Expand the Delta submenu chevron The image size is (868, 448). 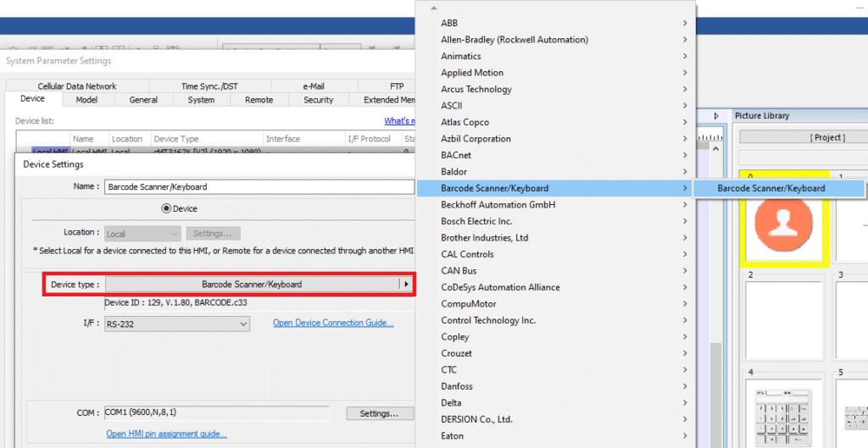pyautogui.click(x=685, y=403)
